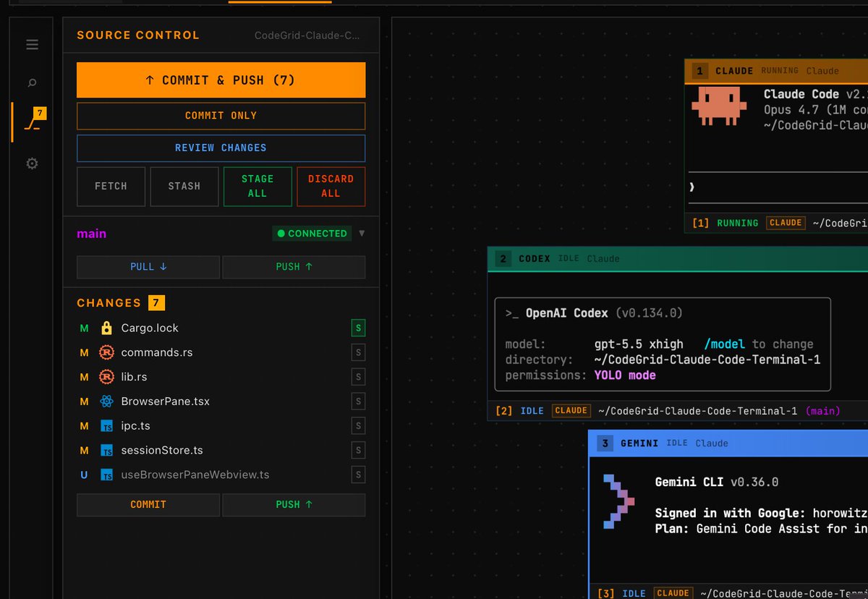Stage useBrowserPaneWebview.ts with its S toggle

358,475
